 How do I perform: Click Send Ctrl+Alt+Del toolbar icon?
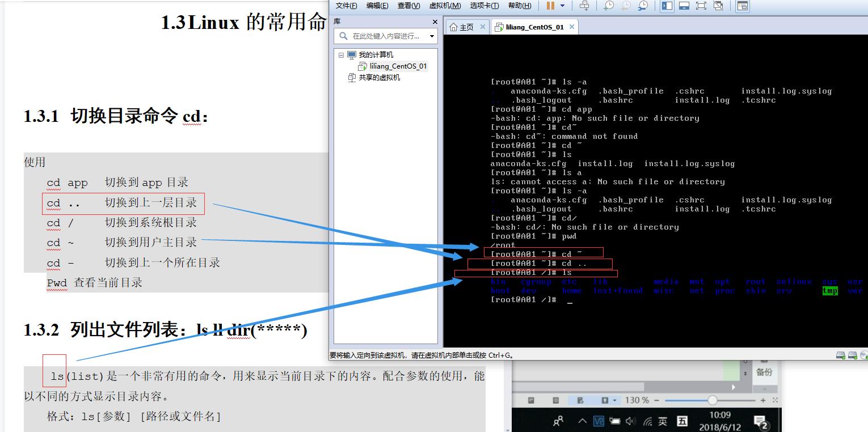tap(584, 6)
